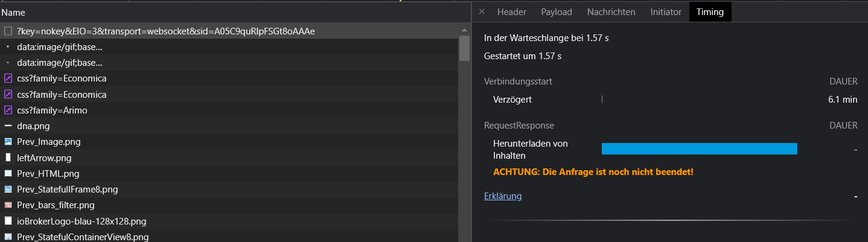Click the 'In der Warteschlange bei 1.57 s' text
The image size is (868, 242).
coord(546,38)
